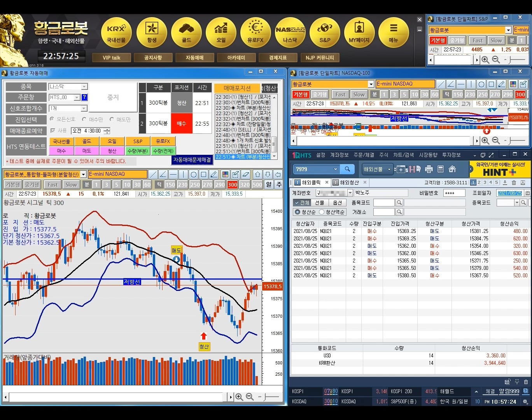This screenshot has width=532, height=420.
Task: Click zoom slider in NASDAQ-100 chart
Action: (x=515, y=141)
